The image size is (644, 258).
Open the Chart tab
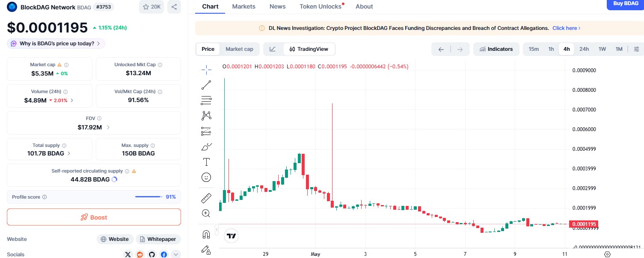point(210,6)
